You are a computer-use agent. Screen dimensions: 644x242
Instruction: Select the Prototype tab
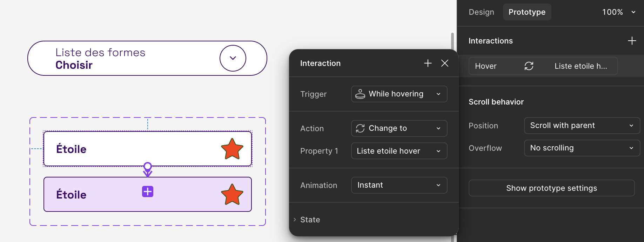click(527, 12)
